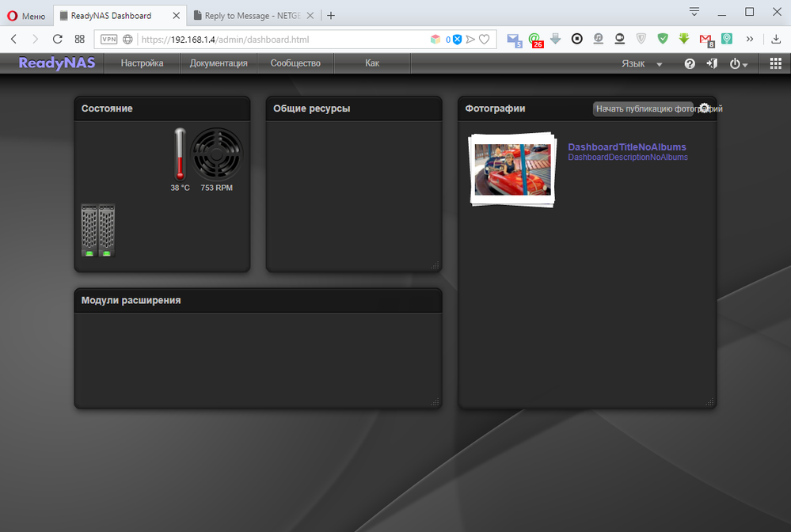This screenshot has height=532, width=791.
Task: Click the 38 °C temperature reading
Action: click(x=180, y=188)
